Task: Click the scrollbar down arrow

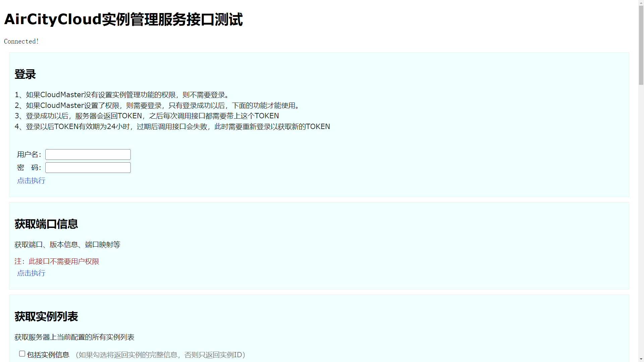Action: coord(641,359)
